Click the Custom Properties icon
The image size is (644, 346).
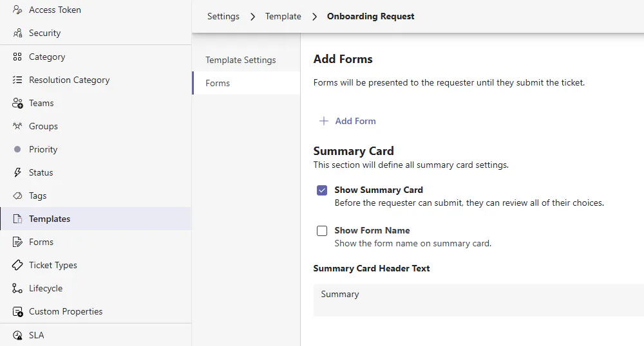(17, 312)
